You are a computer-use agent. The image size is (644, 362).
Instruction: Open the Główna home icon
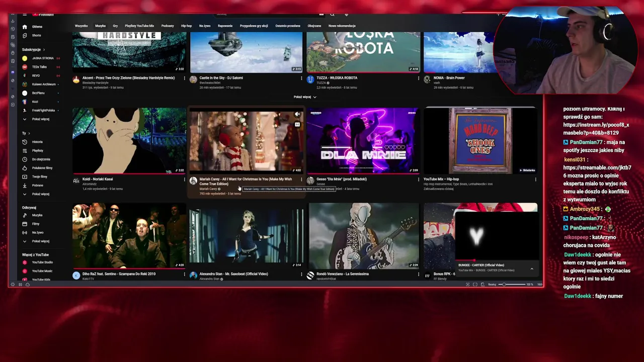25,27
